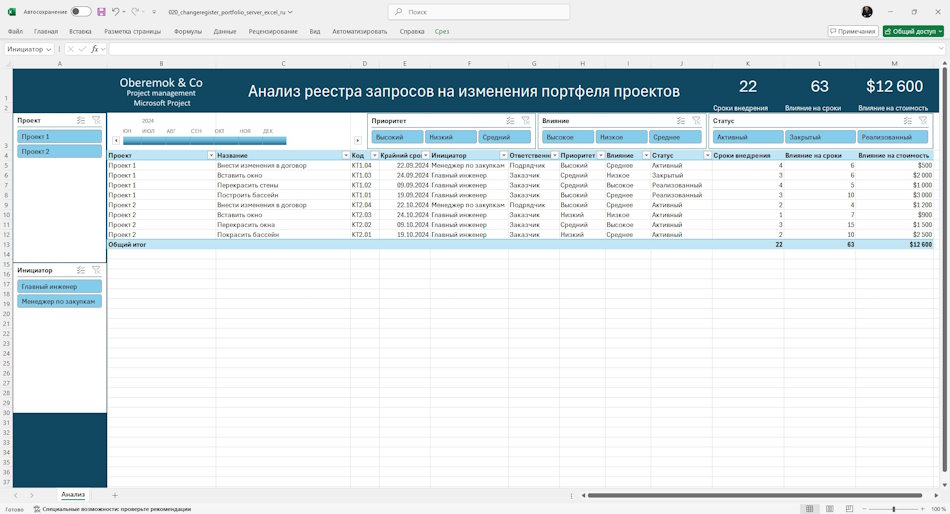Open Статус column filter dropdown
This screenshot has height=514, width=950.
click(x=707, y=156)
